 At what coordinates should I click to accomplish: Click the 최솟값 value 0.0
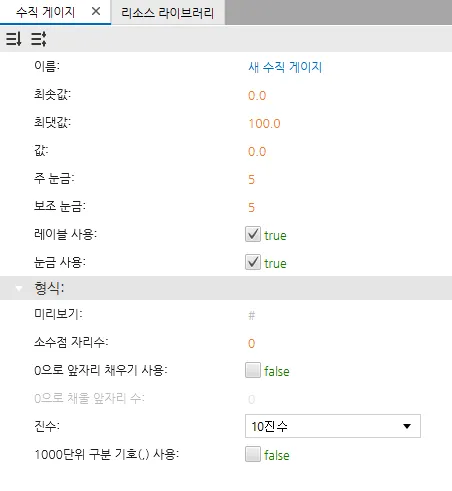tap(257, 96)
